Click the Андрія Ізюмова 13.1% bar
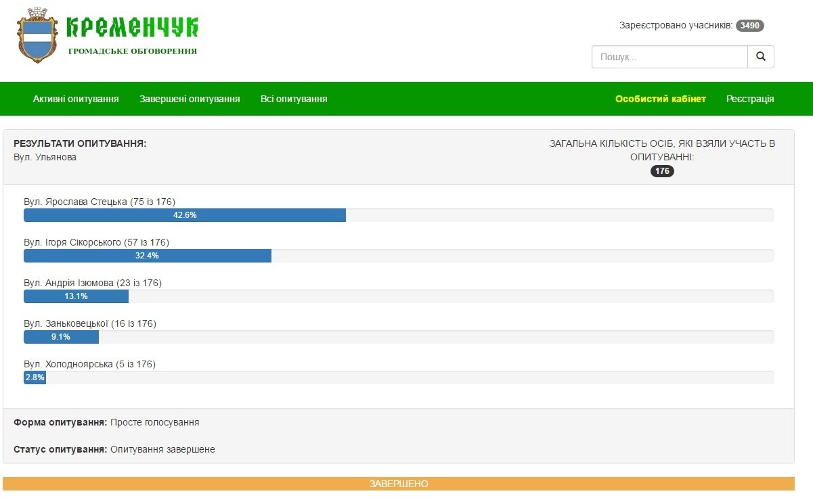The width and height of the screenshot is (813, 504). (x=76, y=296)
